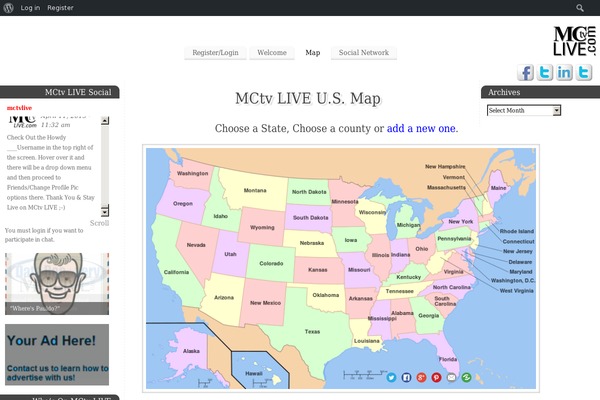Select the New Hampshire label on the map
This screenshot has width=600, height=400.
coord(445,167)
